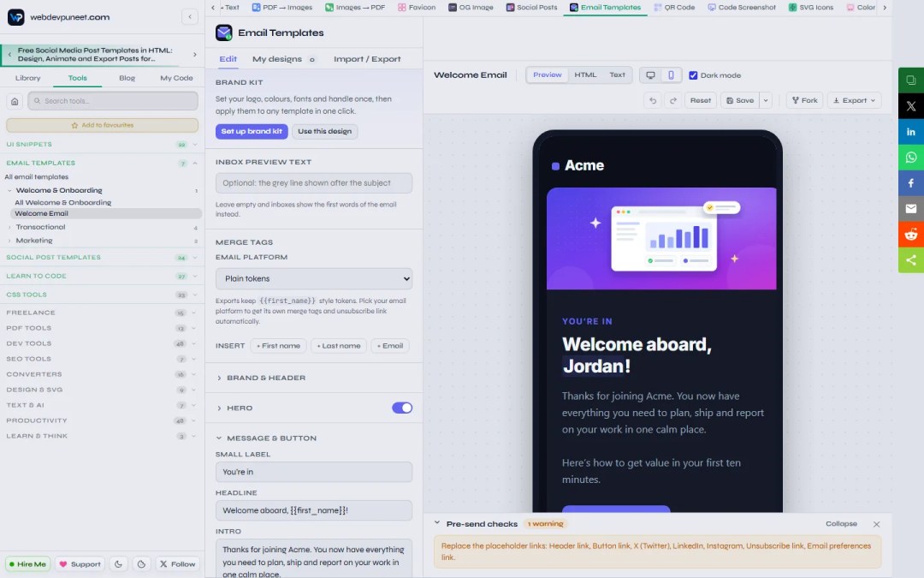Switch preview to HTML view
The height and width of the screenshot is (578, 924).
[x=585, y=74]
